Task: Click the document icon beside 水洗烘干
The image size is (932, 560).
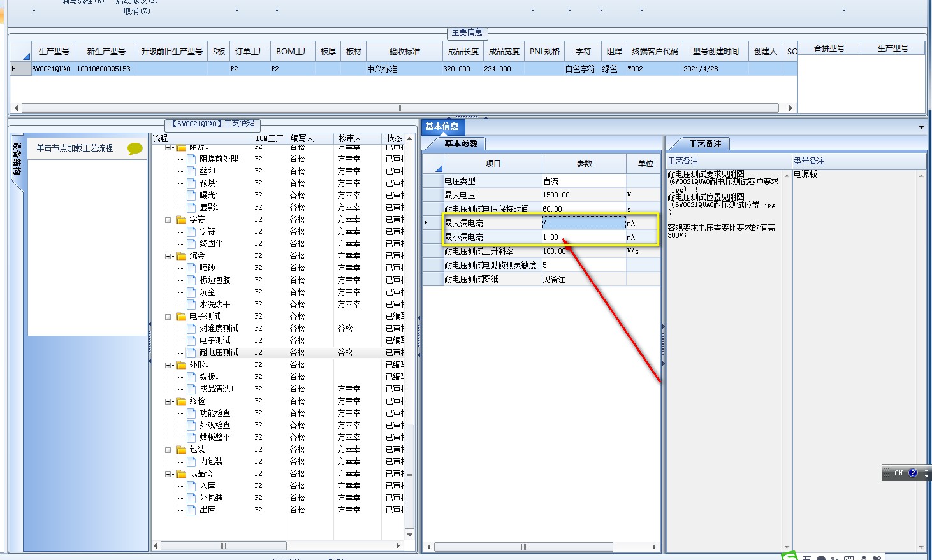Action: click(x=191, y=304)
